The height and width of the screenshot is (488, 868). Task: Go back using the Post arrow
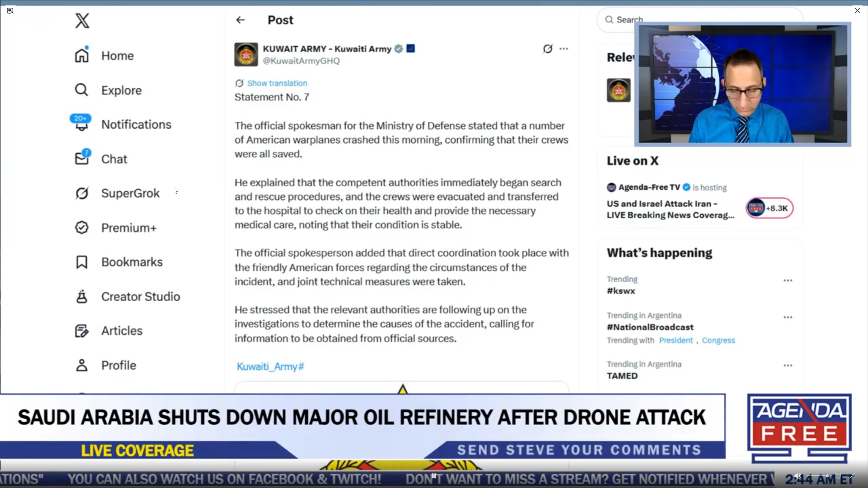pos(240,20)
